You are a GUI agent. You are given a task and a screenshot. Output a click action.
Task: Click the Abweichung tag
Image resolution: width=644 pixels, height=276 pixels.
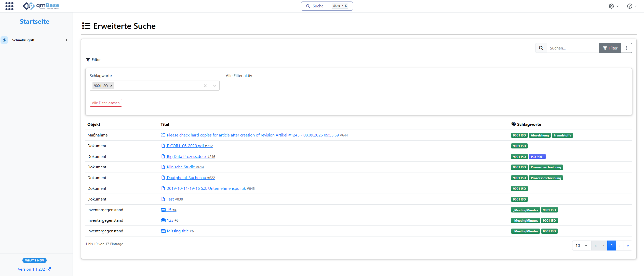[540, 135]
